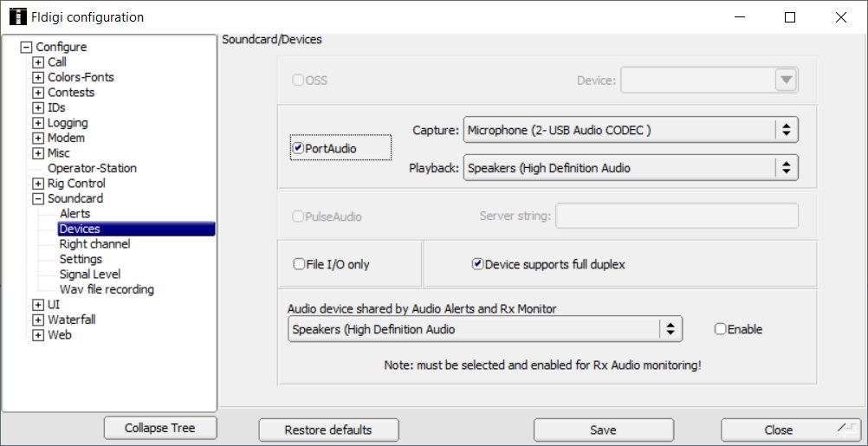The height and width of the screenshot is (446, 868).
Task: Open Wav file recording settings
Action: click(107, 289)
